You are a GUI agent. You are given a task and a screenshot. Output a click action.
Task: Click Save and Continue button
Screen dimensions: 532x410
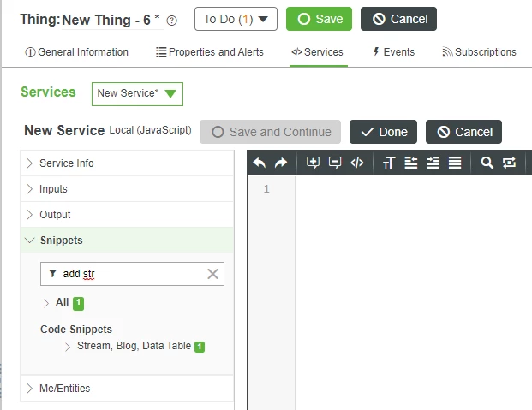tap(270, 132)
